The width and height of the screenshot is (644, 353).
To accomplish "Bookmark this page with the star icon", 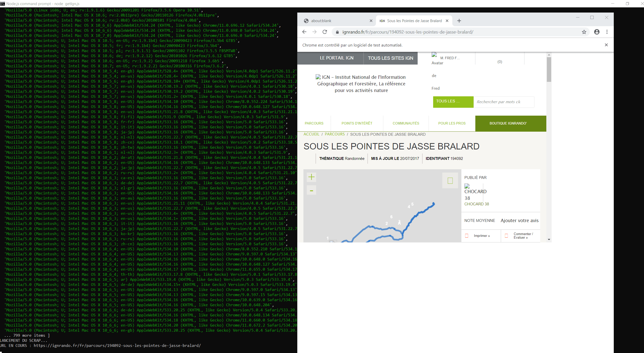I will click(x=584, y=32).
